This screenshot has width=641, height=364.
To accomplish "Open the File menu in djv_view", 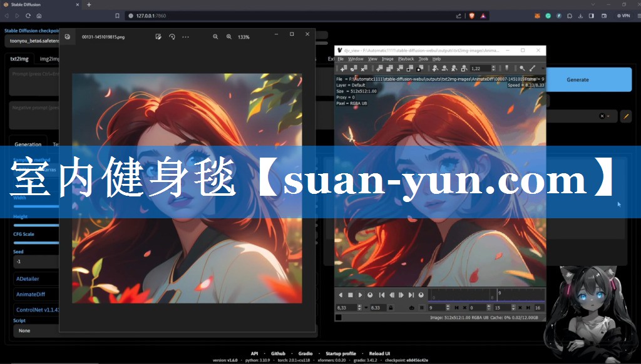I will tap(341, 59).
